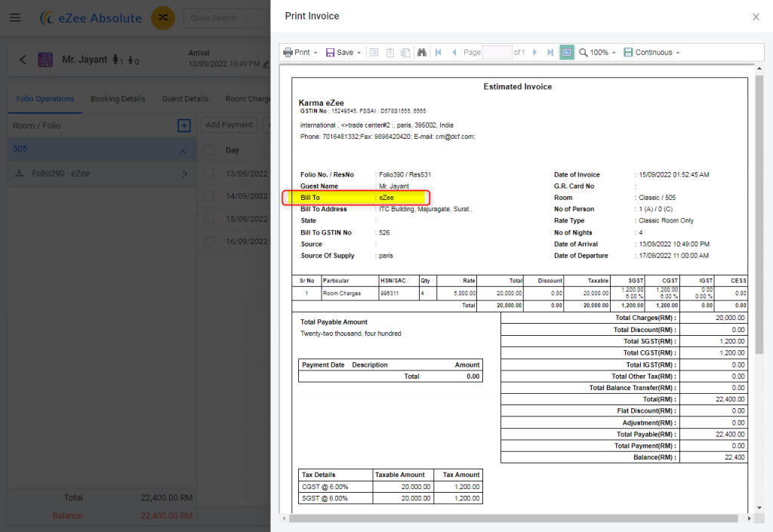Click the Estimated Invoice title
The width and height of the screenshot is (773, 532).
(518, 87)
